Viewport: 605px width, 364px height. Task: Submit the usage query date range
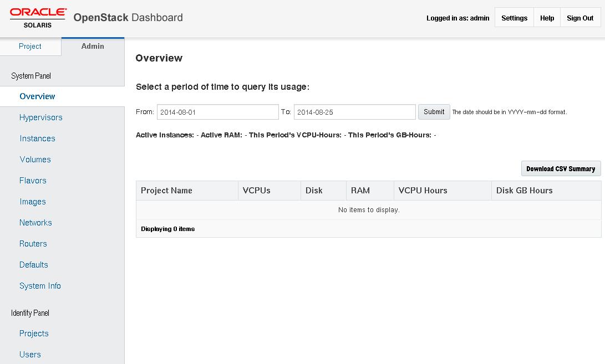pos(434,111)
